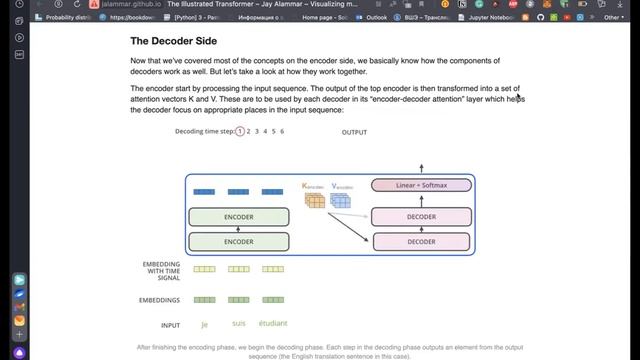Open the orange circular extension icon

445,4
